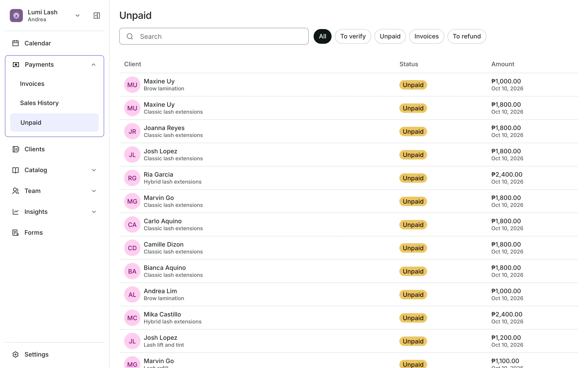Click MU avatar for Brow lamination row
Viewport: 588px width, 368px height.
[x=132, y=85]
